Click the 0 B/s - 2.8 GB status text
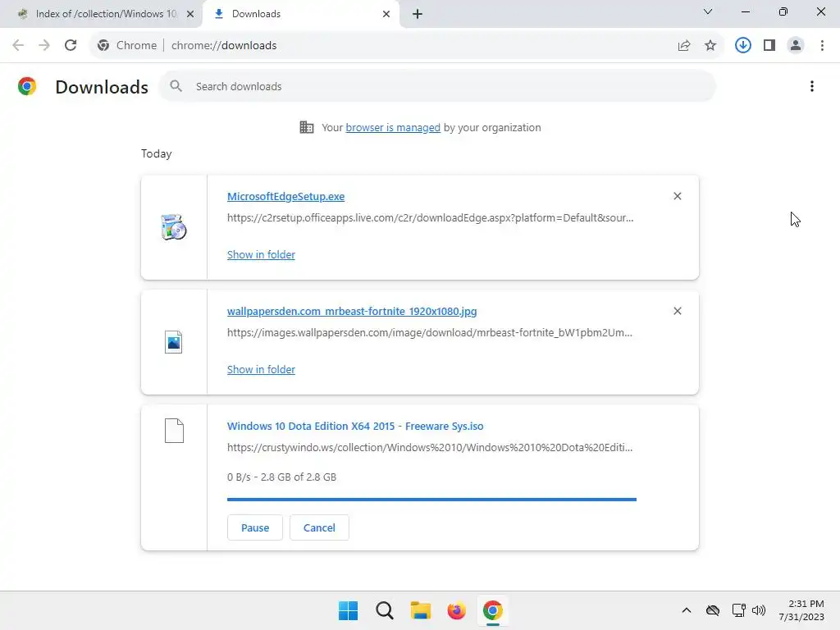Image resolution: width=840 pixels, height=630 pixels. (x=282, y=477)
